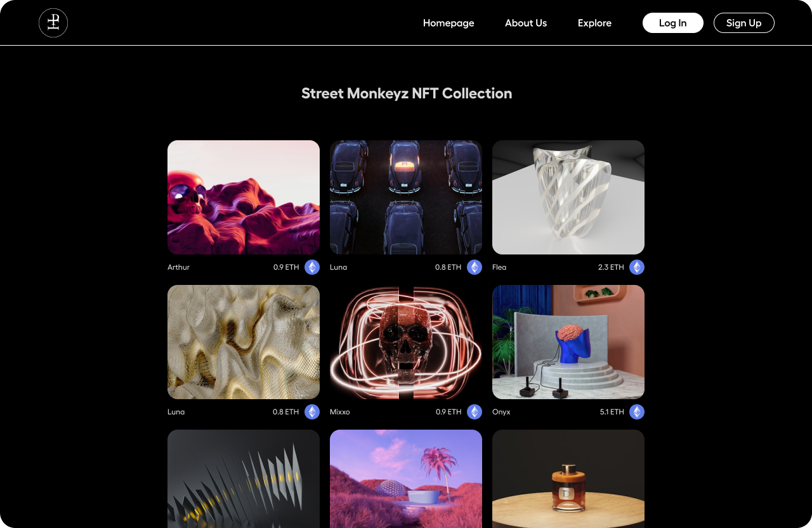Screen dimensions: 812x528
Task: Open the About Us page
Action: [x=526, y=23]
